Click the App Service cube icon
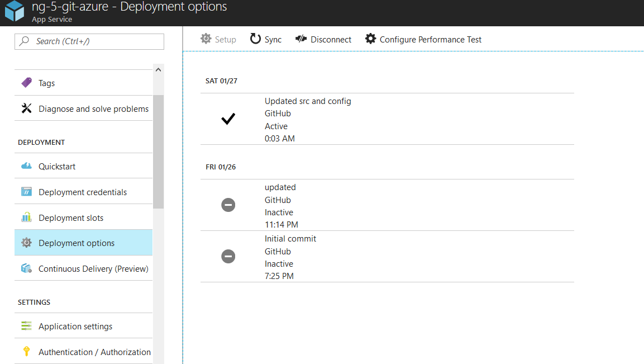 [15, 10]
